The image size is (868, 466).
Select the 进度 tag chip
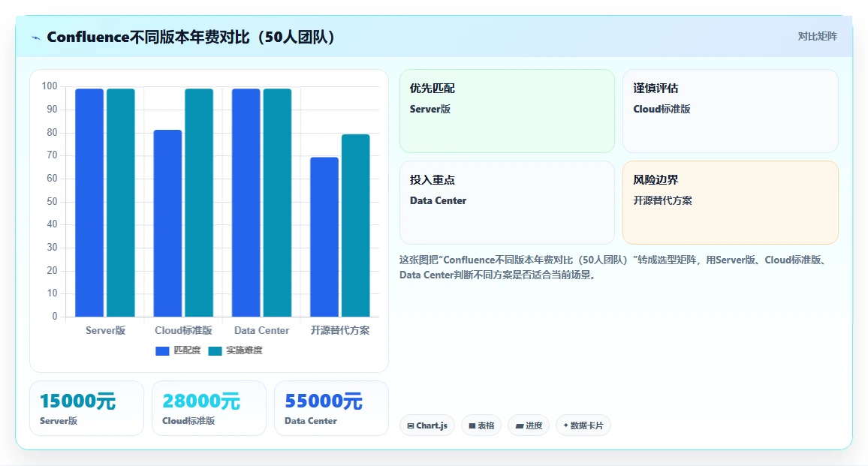528,425
